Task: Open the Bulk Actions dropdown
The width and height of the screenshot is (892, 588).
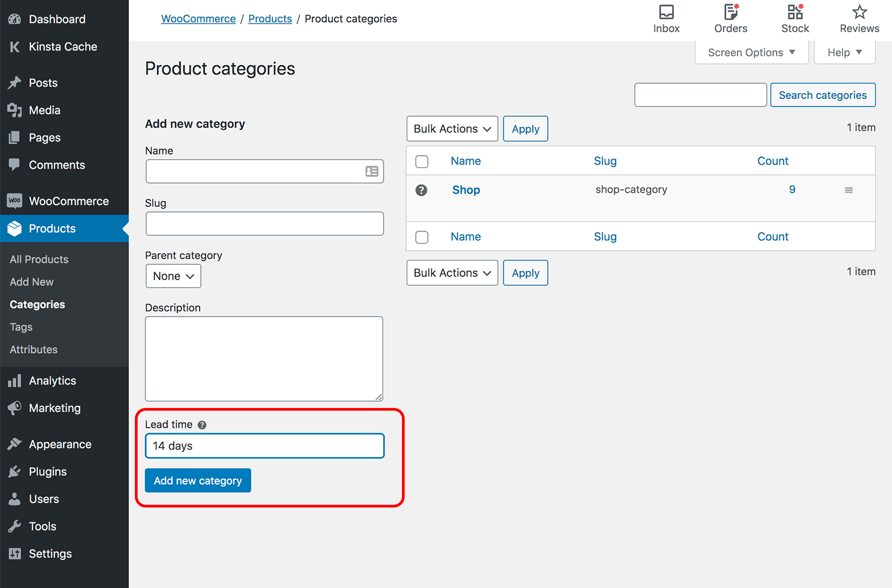Action: [452, 128]
